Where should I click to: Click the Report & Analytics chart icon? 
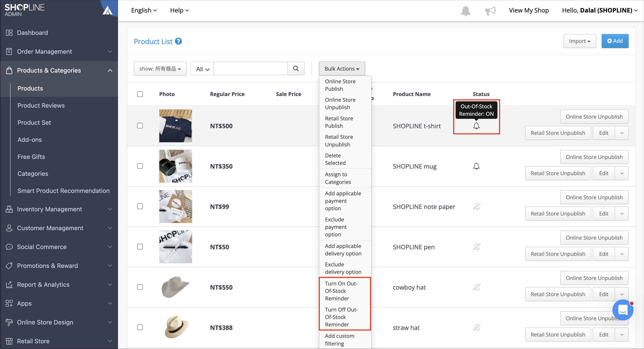click(x=9, y=285)
